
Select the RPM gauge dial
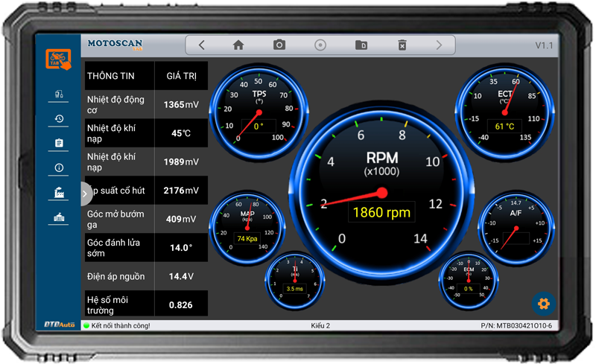pyautogui.click(x=381, y=192)
